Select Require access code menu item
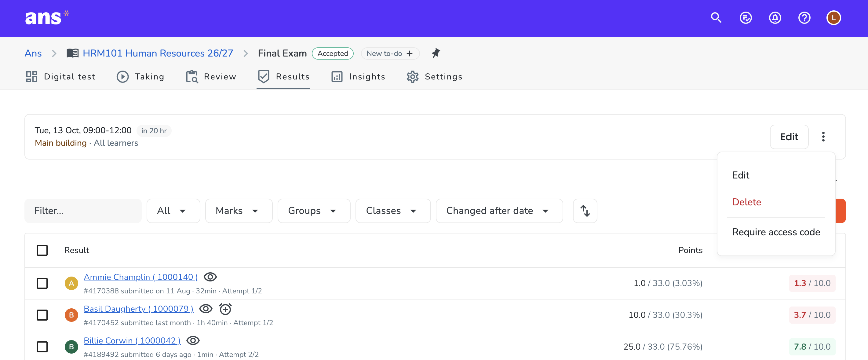868x360 pixels. pyautogui.click(x=776, y=232)
